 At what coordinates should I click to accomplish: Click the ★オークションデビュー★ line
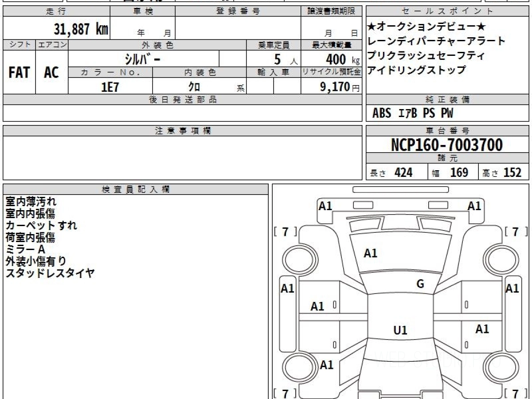[427, 27]
